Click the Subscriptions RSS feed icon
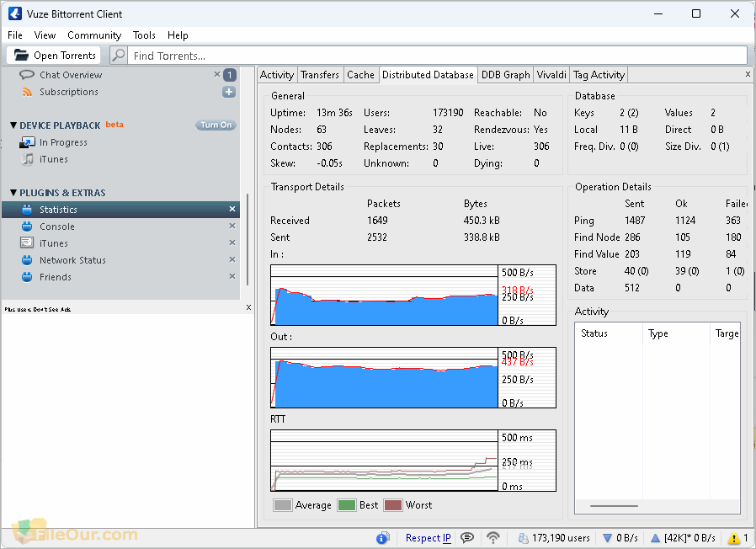Image resolution: width=756 pixels, height=549 pixels. (28, 92)
